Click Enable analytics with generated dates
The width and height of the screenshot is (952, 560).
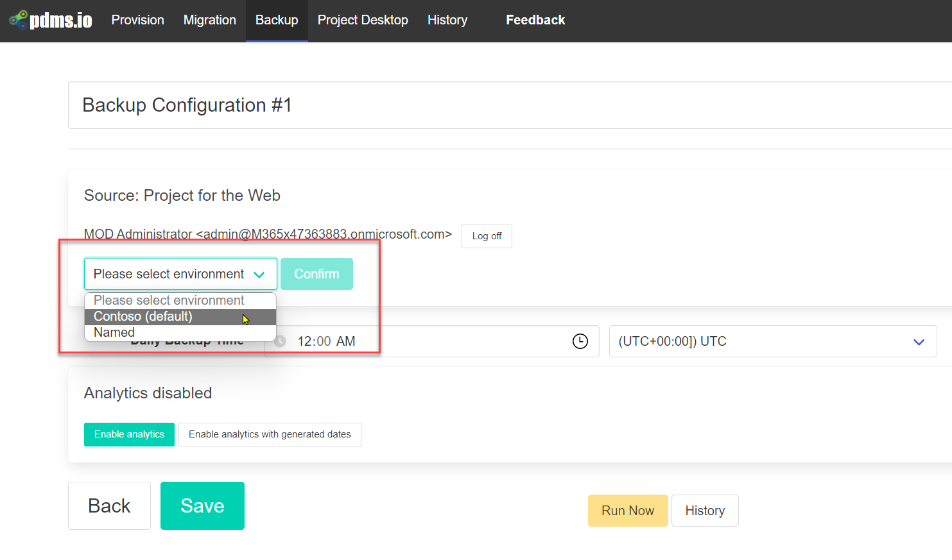coord(270,434)
